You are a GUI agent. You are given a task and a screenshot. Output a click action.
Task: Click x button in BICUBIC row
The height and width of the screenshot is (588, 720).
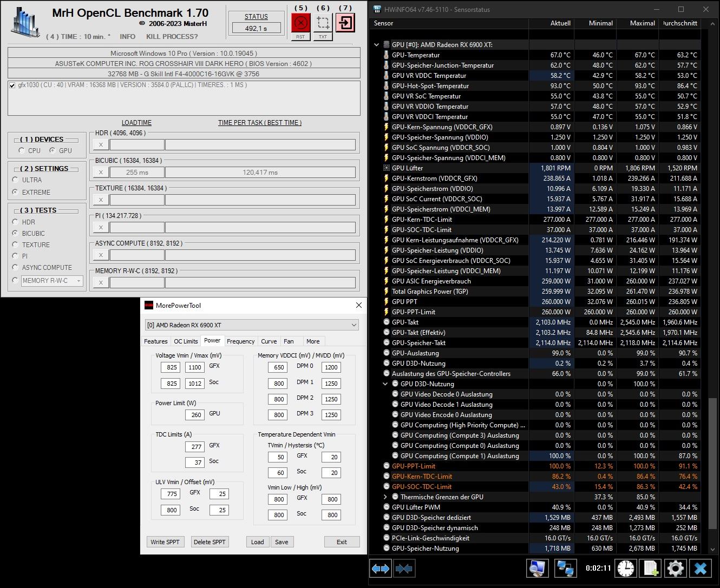pyautogui.click(x=101, y=172)
